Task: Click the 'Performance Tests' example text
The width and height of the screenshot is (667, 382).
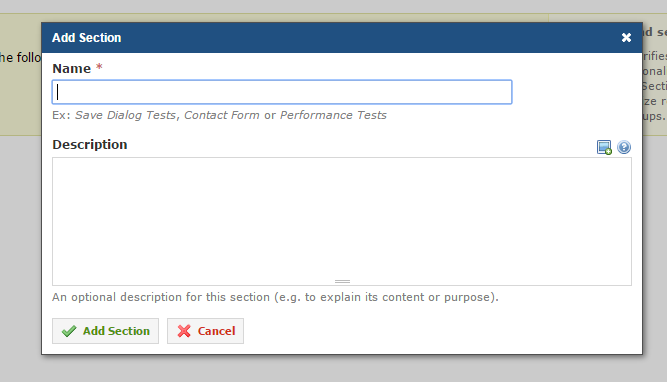Action: pos(333,115)
